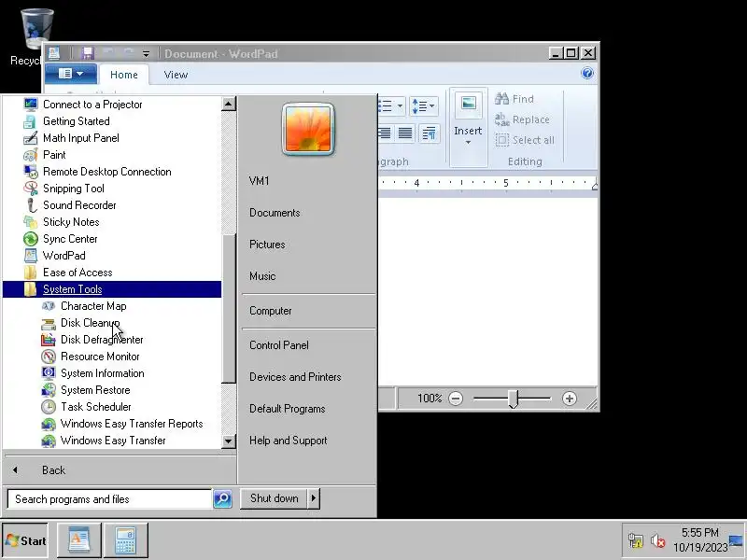The height and width of the screenshot is (560, 747).
Task: Open the WordPad application menu dropdown
Action: [71, 74]
